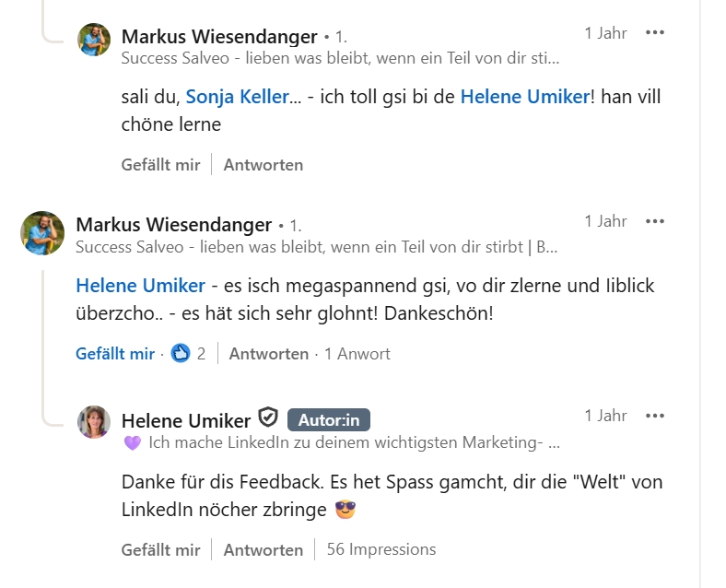Open Markus Wiesendanger's larger profile picture
Screen dimensions: 726x588
click(x=42, y=233)
